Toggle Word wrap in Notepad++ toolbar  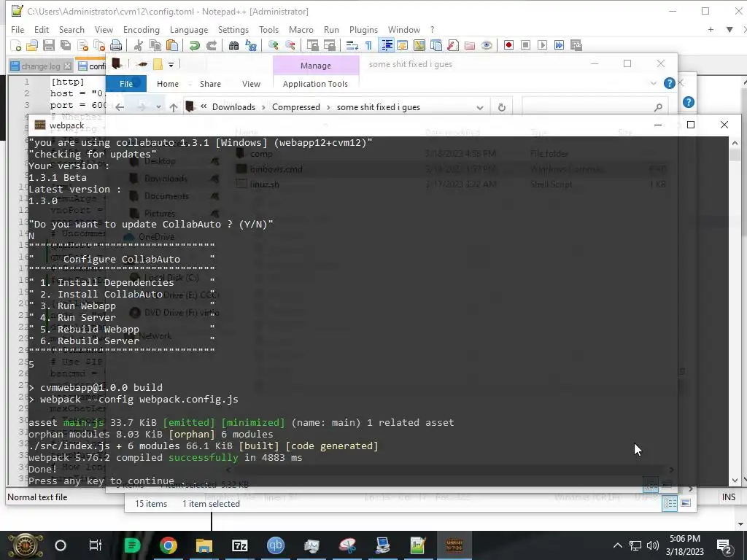(x=352, y=45)
